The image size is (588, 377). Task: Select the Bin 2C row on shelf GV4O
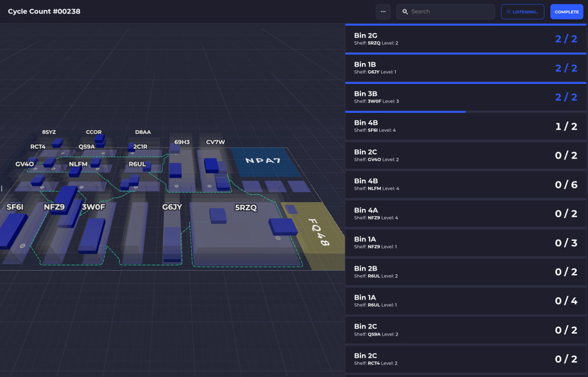tap(465, 155)
